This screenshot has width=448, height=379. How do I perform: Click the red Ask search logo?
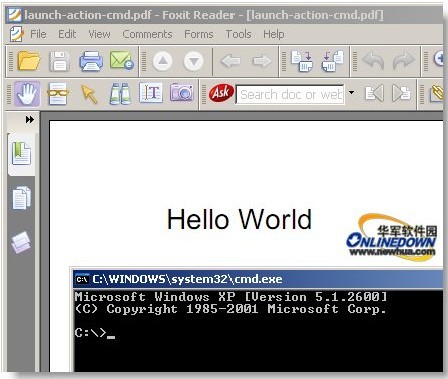tap(221, 93)
